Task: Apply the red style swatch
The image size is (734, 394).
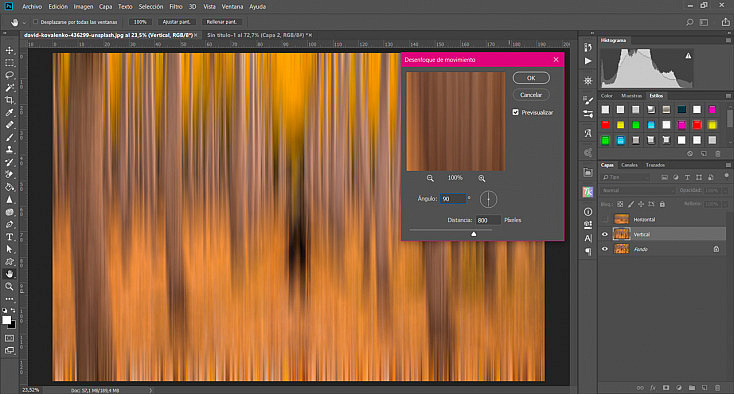Action: click(x=605, y=125)
